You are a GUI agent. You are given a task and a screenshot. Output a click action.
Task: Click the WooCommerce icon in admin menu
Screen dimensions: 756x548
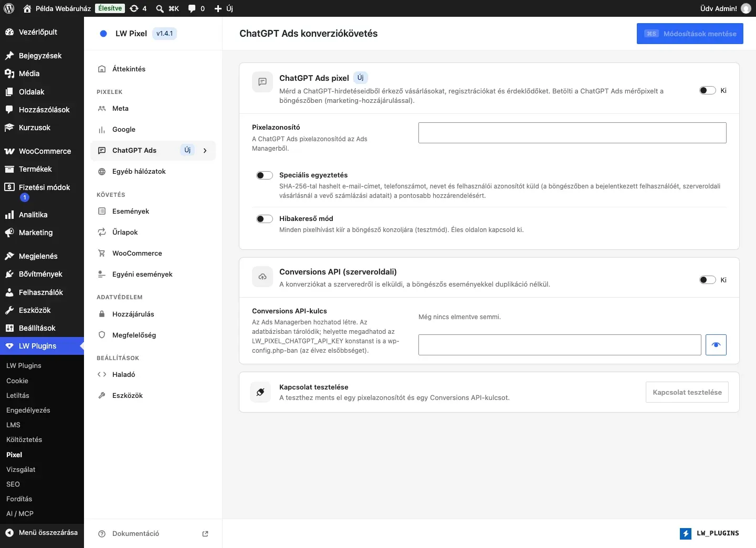tap(9, 151)
